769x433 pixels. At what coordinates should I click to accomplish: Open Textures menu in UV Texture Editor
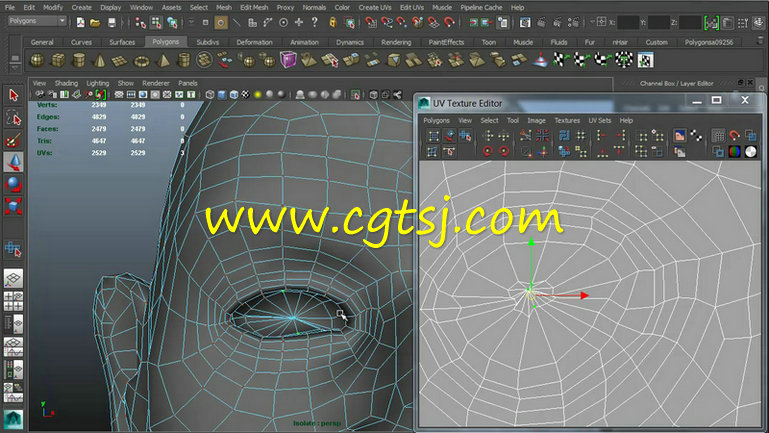(x=567, y=121)
